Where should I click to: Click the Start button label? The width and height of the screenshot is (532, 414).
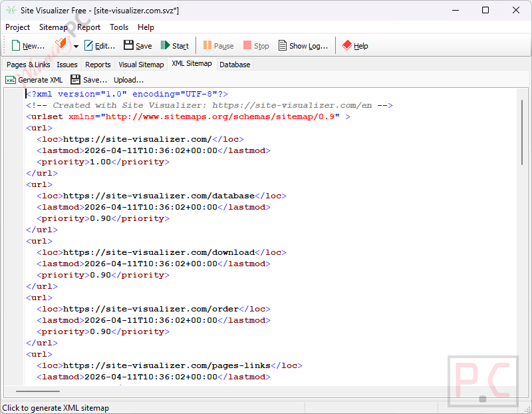click(180, 46)
